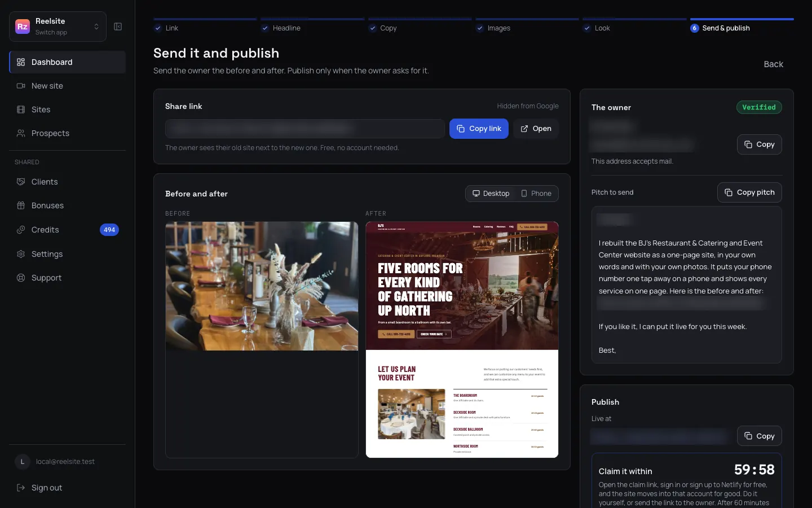Collapse the sidebar with the panel icon
The image size is (812, 508).
click(x=118, y=27)
